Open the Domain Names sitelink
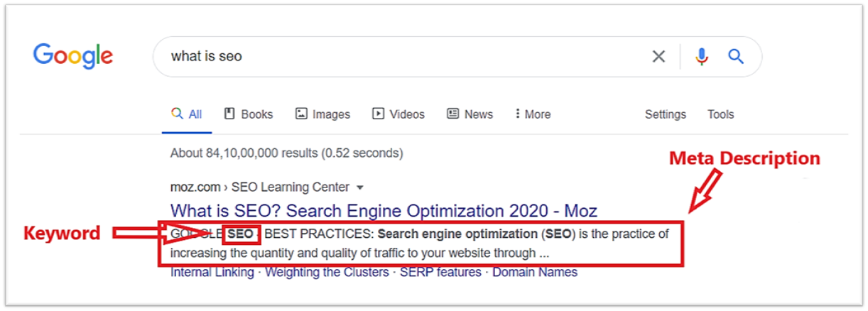Viewport: 868px width, 311px height. [x=535, y=273]
